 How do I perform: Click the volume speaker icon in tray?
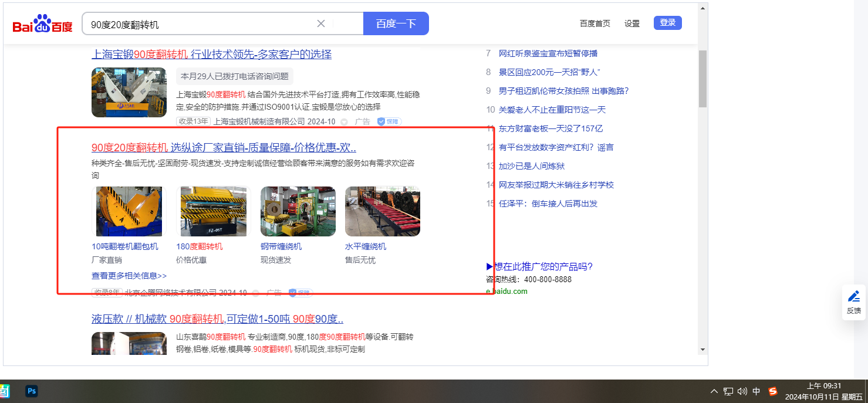[742, 391]
